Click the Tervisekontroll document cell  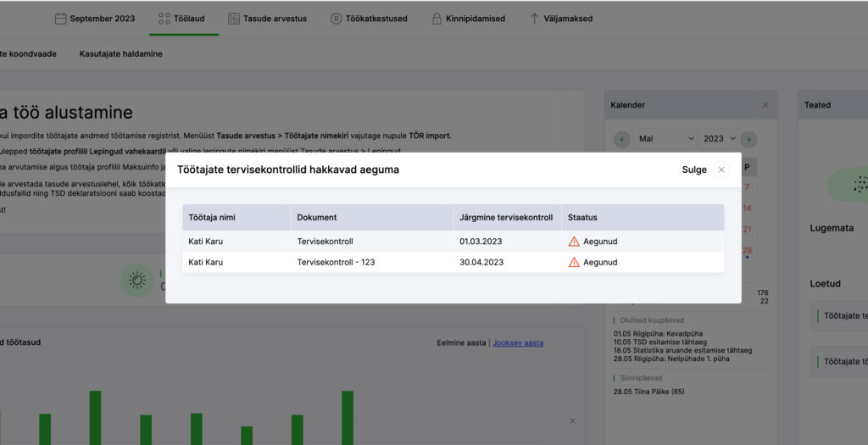click(x=325, y=242)
